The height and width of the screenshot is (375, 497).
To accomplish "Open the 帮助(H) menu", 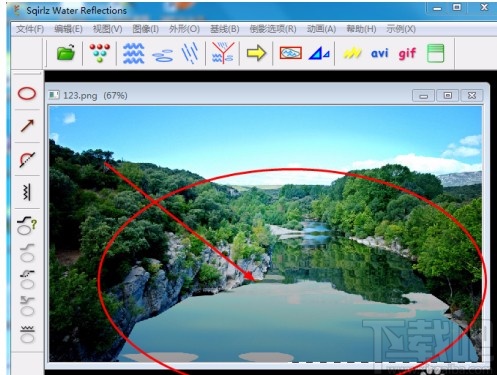I will tap(361, 29).
